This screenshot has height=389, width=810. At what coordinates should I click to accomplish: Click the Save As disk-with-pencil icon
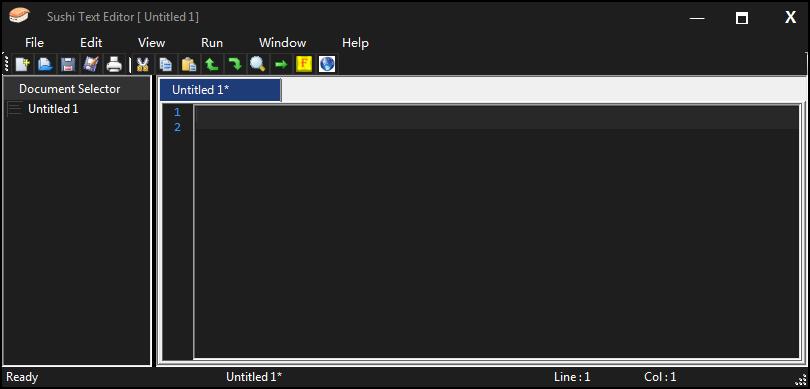pyautogui.click(x=91, y=65)
